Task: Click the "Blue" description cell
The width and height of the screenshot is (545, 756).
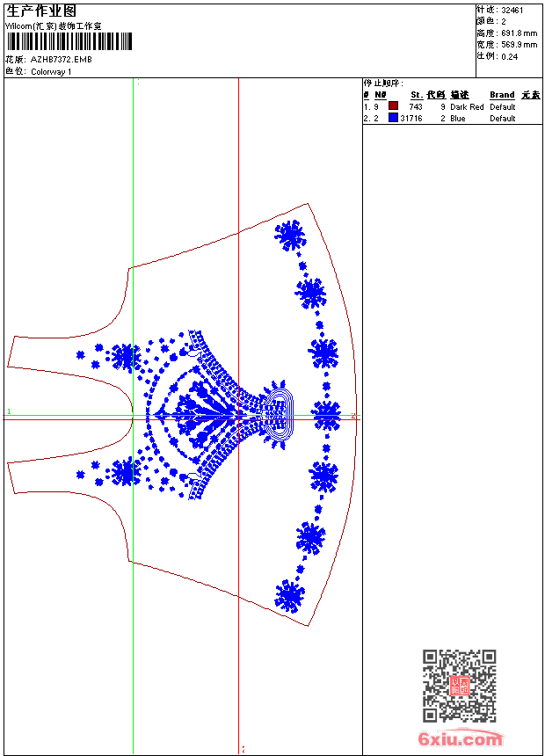Action: point(458,119)
